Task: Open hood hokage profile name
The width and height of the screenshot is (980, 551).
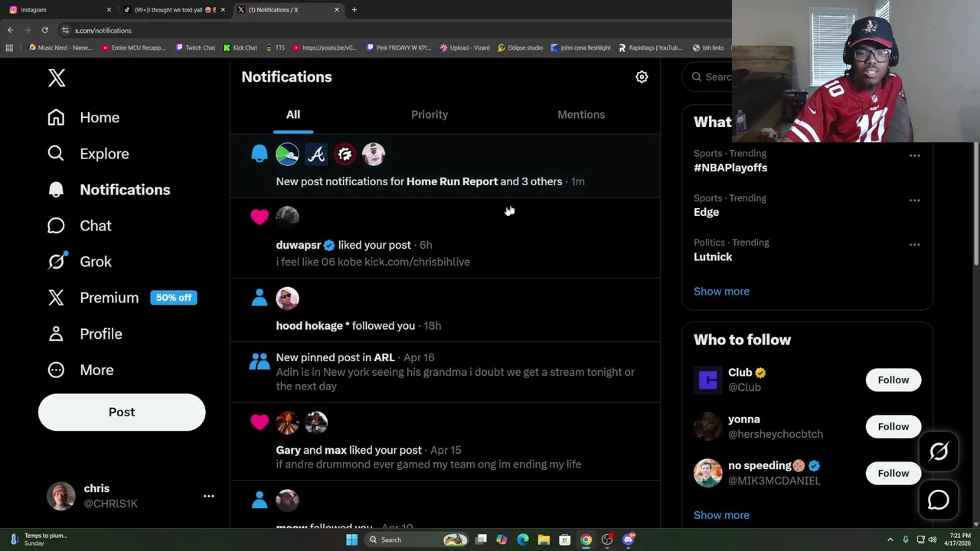Action: coord(313,325)
